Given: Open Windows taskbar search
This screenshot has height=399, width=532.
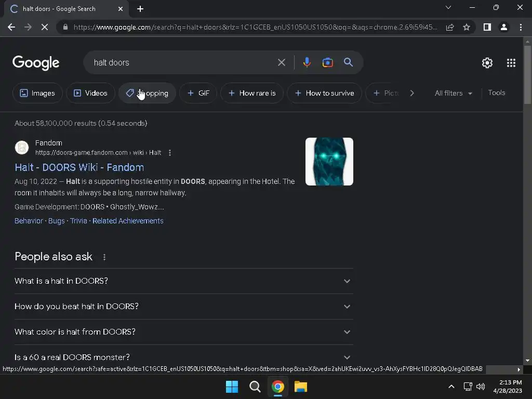Looking at the screenshot, I should pos(255,387).
